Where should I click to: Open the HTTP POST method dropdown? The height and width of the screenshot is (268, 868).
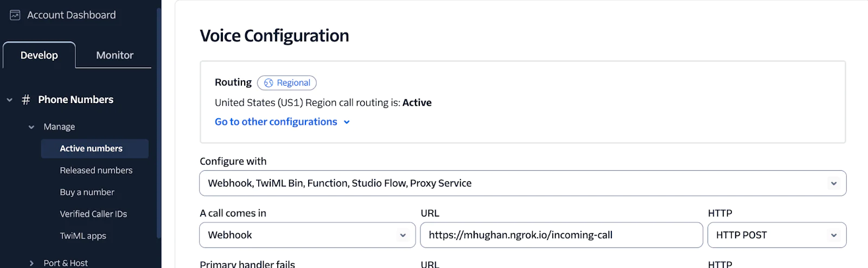pyautogui.click(x=777, y=235)
